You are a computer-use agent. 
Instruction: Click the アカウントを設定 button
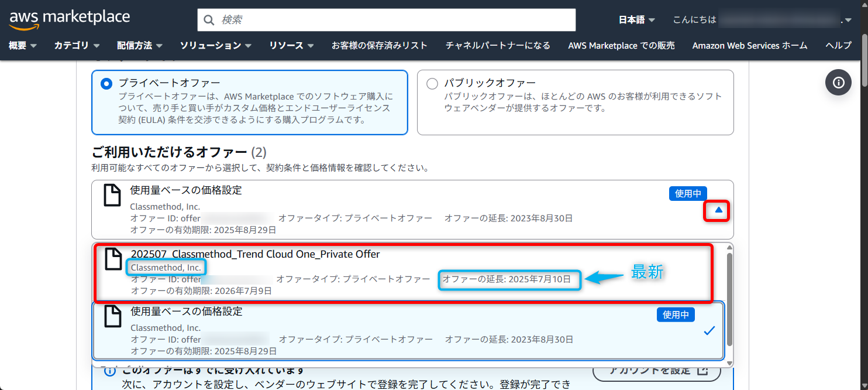[656, 371]
